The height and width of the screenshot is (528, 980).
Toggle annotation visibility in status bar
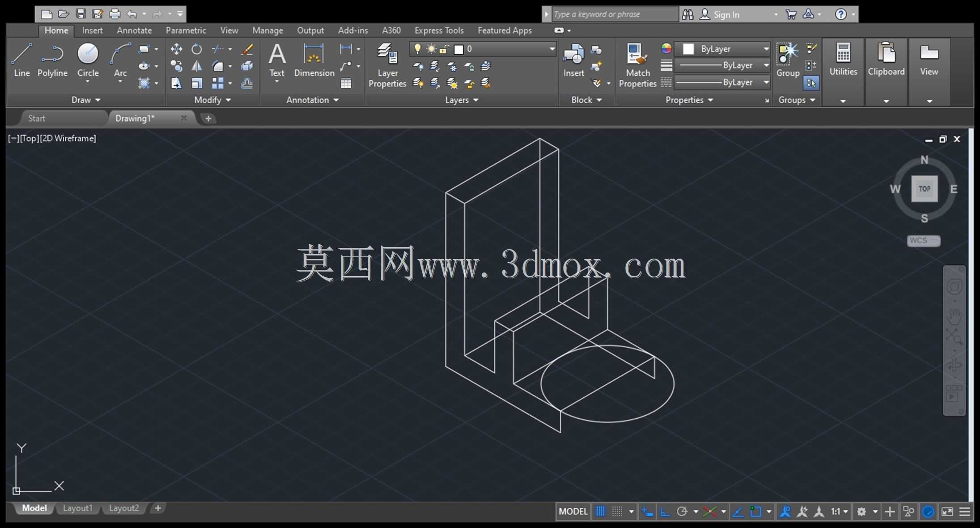pyautogui.click(x=785, y=511)
